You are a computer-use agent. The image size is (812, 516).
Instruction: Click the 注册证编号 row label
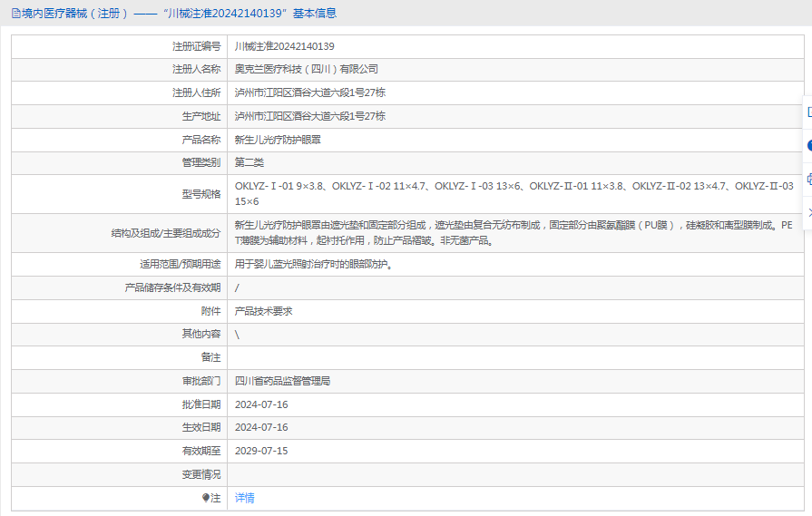click(196, 45)
